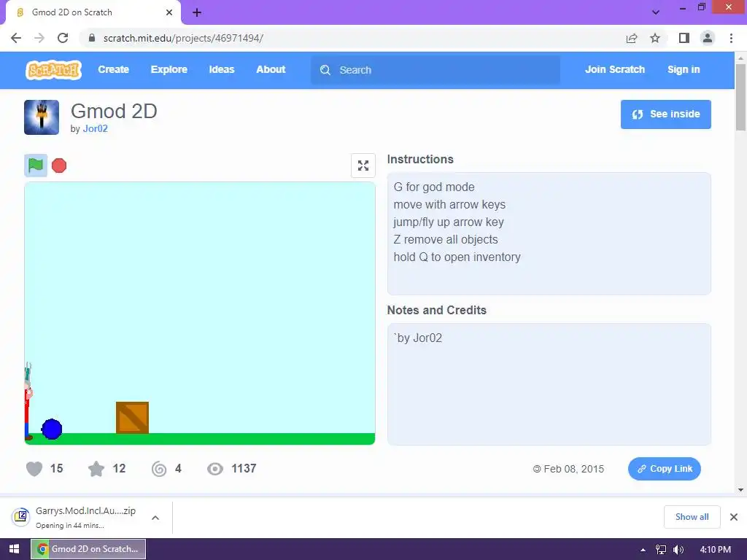Click the Gmod 2D on Scratch tab

pos(93,12)
